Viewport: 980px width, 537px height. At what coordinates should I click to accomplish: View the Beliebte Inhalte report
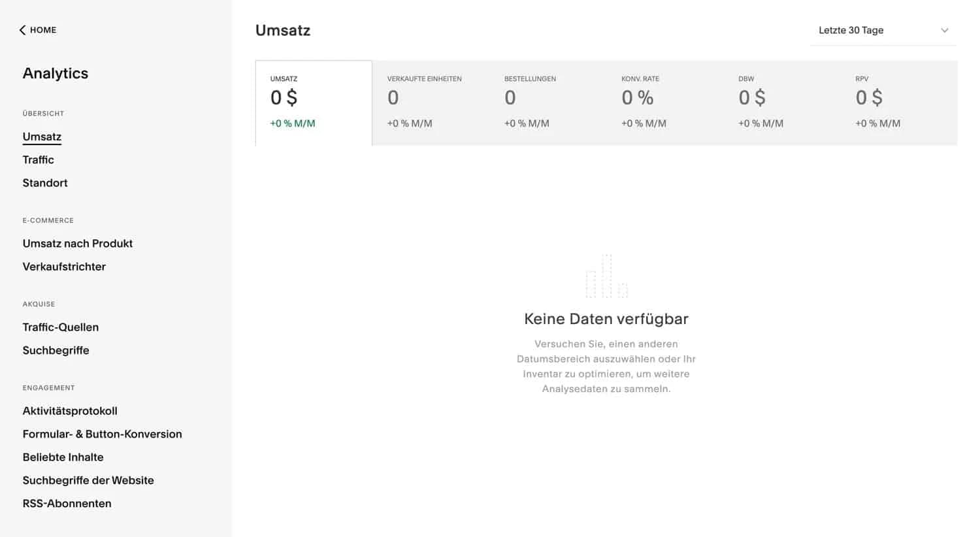63,457
